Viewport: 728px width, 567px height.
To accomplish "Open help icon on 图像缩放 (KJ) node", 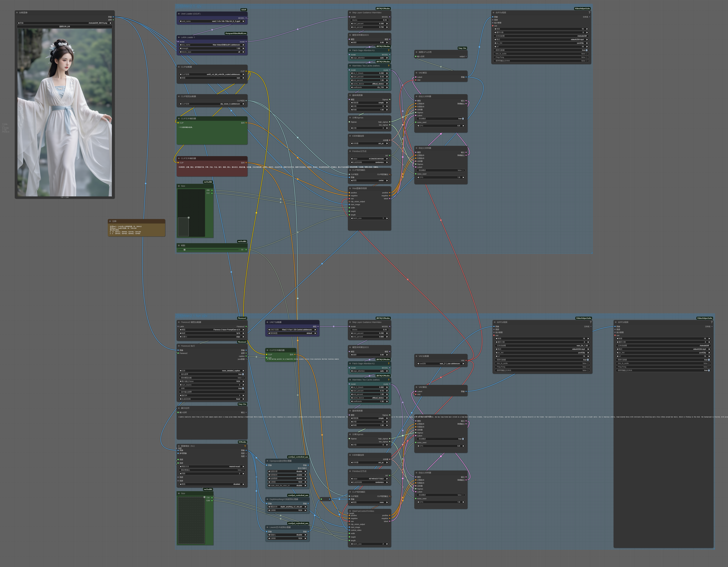I will (245, 446).
